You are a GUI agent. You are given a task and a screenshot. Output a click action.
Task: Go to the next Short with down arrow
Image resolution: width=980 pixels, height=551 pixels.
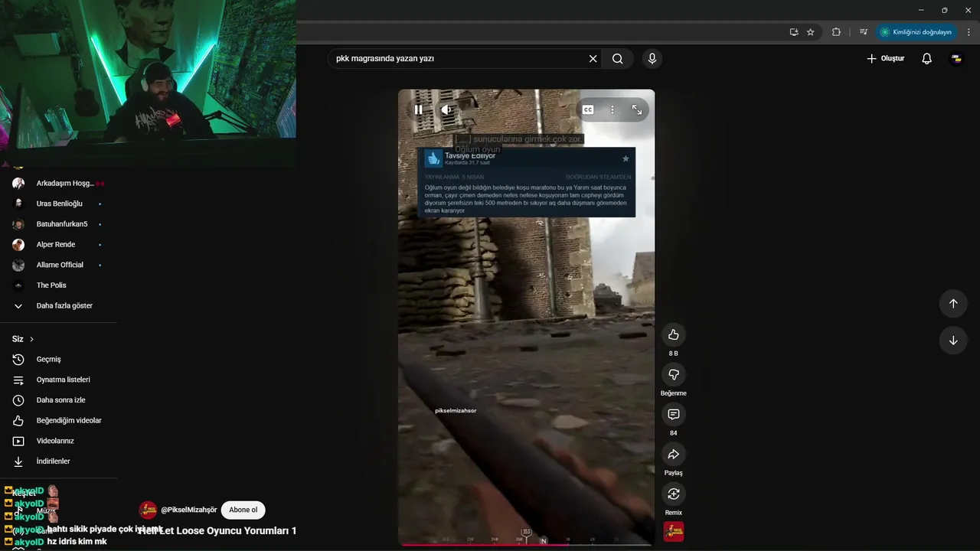[x=953, y=341]
